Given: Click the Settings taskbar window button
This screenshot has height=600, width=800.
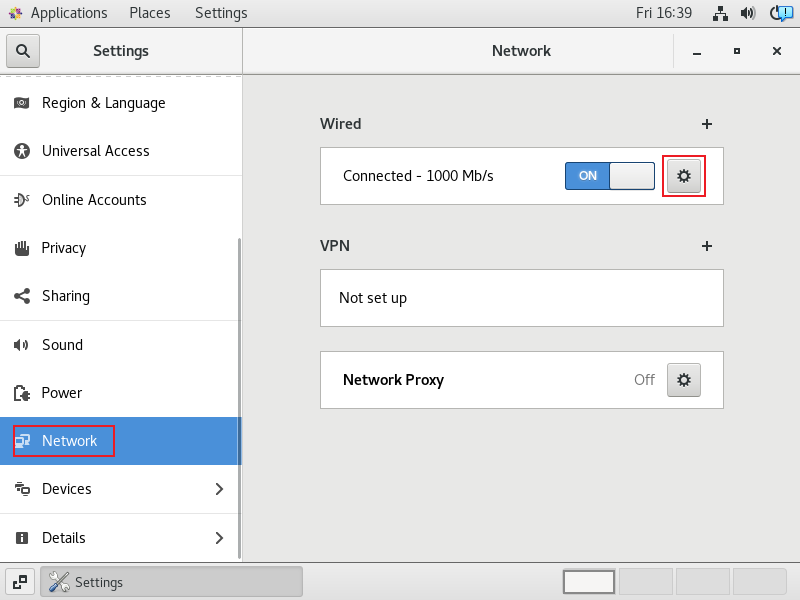Looking at the screenshot, I should (x=171, y=582).
